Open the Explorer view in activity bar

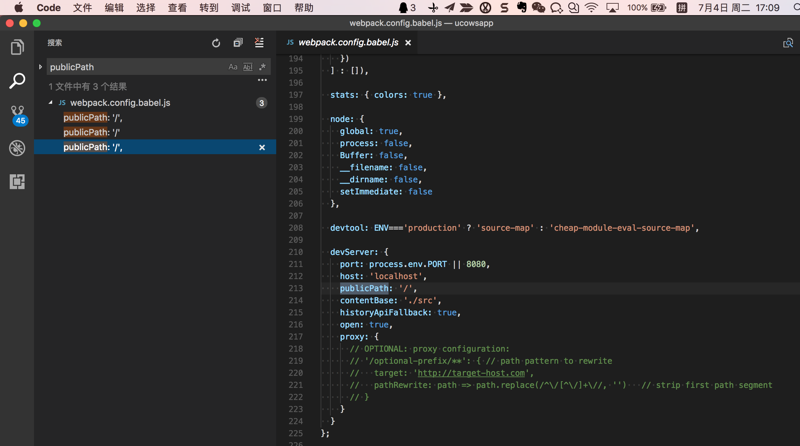17,47
